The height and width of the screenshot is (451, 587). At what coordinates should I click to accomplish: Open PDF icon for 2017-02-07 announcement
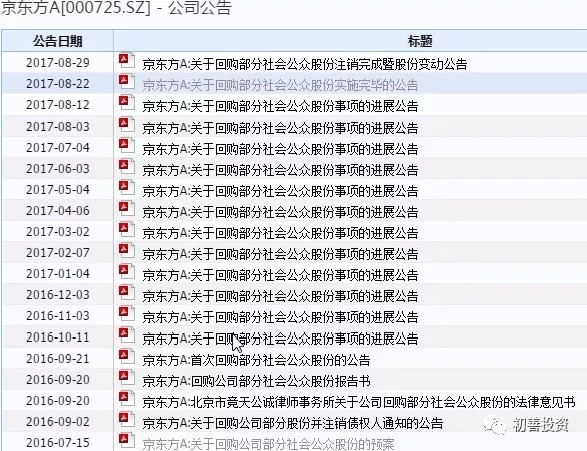[127, 250]
